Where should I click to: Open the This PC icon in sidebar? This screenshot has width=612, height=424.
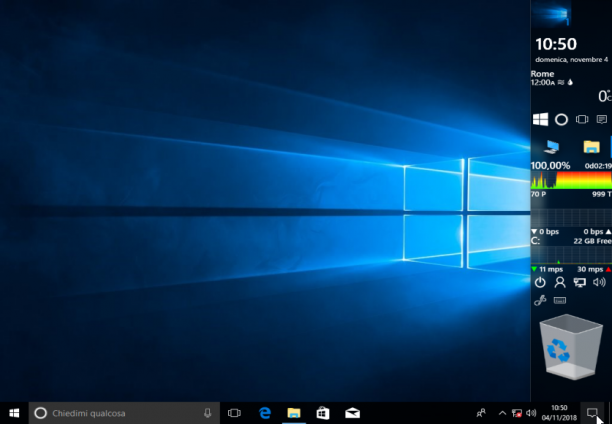coord(551,147)
